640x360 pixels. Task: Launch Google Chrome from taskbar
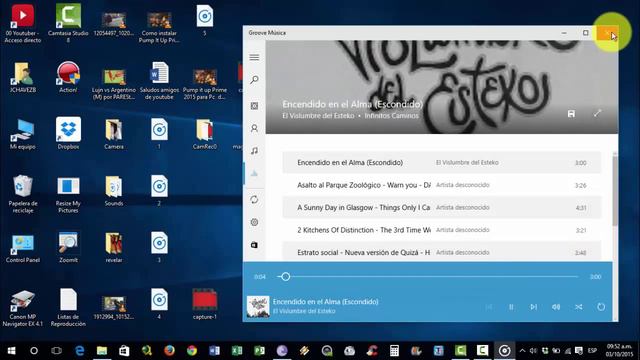(192, 351)
